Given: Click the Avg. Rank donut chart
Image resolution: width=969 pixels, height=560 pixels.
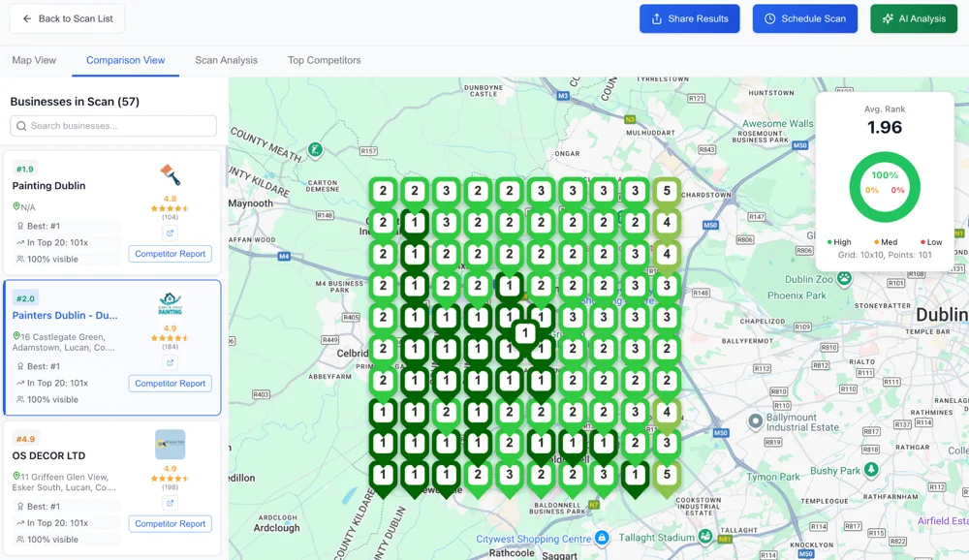Looking at the screenshot, I should [x=884, y=188].
